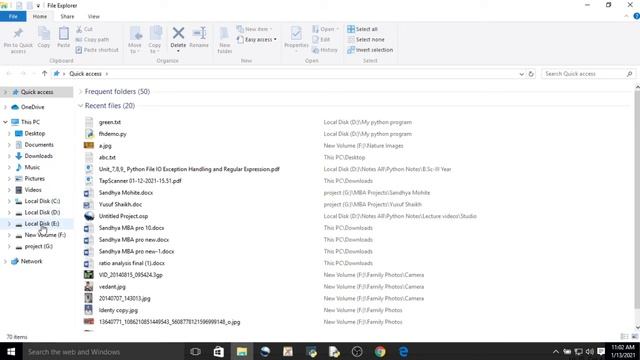The image size is (640, 360).
Task: Open the Windows Store taskbar icon
Action: pos(219,351)
